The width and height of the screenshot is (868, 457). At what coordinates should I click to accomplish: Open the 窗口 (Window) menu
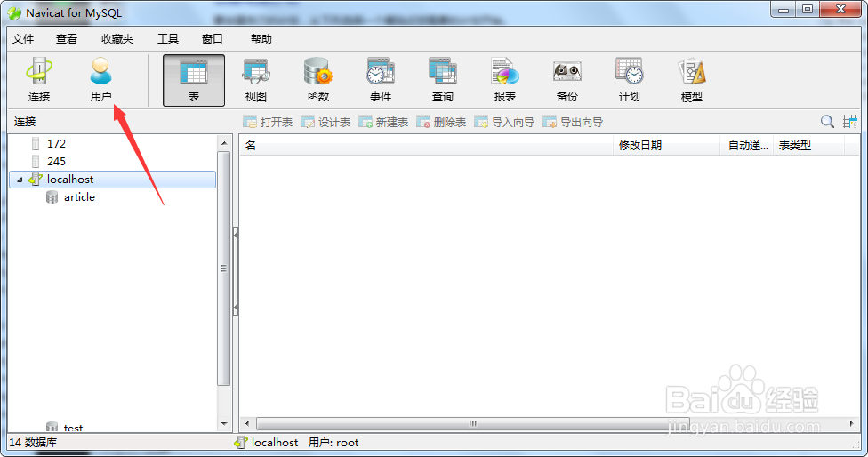[x=212, y=39]
